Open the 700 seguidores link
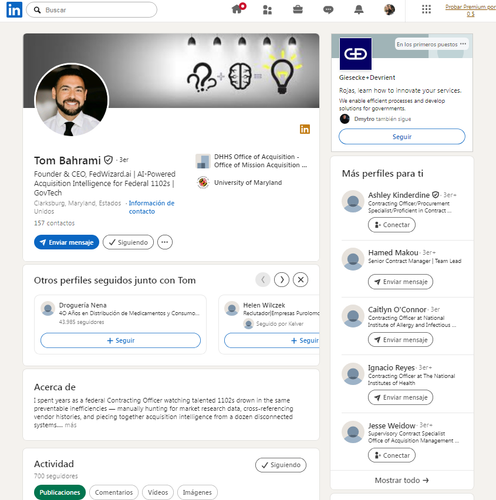 (56, 476)
